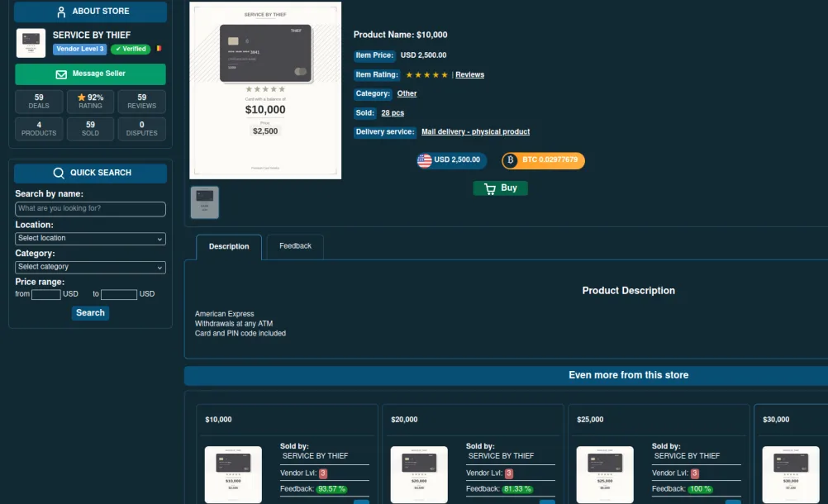The height and width of the screenshot is (504, 828).
Task: Open the SERVICE BY THIEF store name
Action: point(92,35)
